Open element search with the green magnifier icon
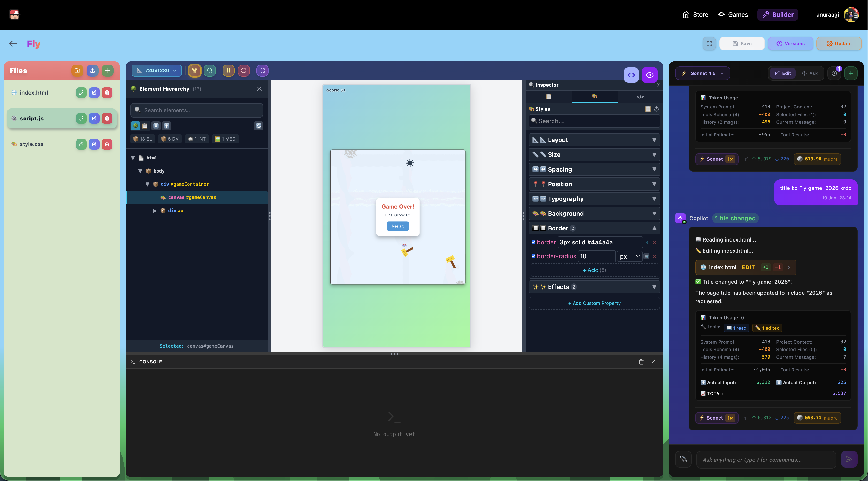 (210, 71)
